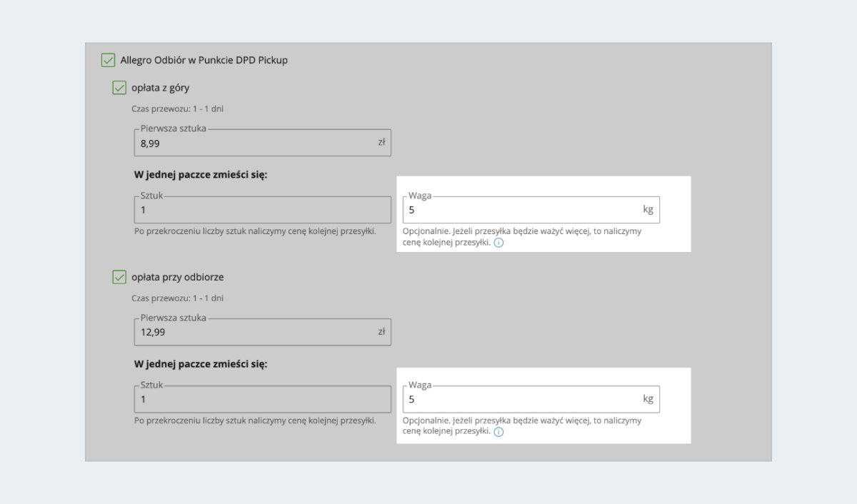Image resolution: width=857 pixels, height=504 pixels.
Task: Open info icon below 'opłata z góry' Waga field
Action: tap(498, 243)
